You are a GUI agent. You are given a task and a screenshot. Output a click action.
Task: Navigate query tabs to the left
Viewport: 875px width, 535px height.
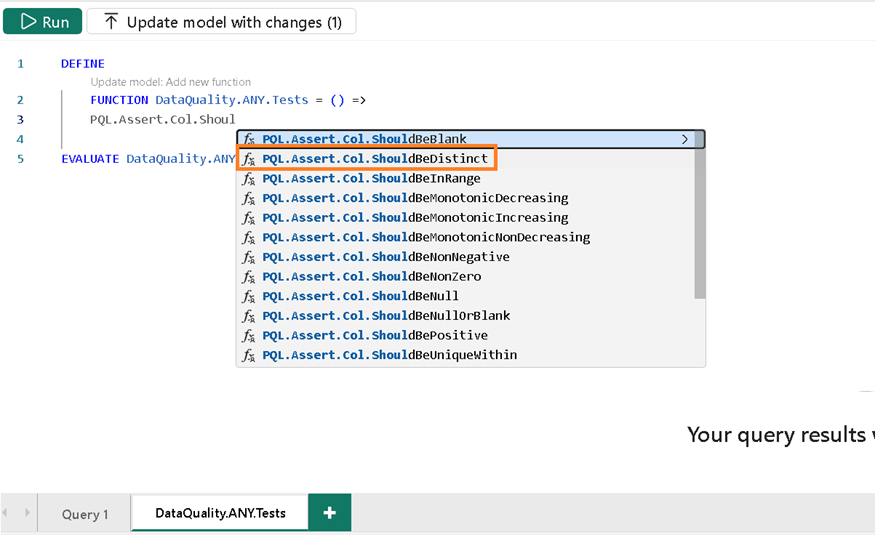click(x=5, y=512)
